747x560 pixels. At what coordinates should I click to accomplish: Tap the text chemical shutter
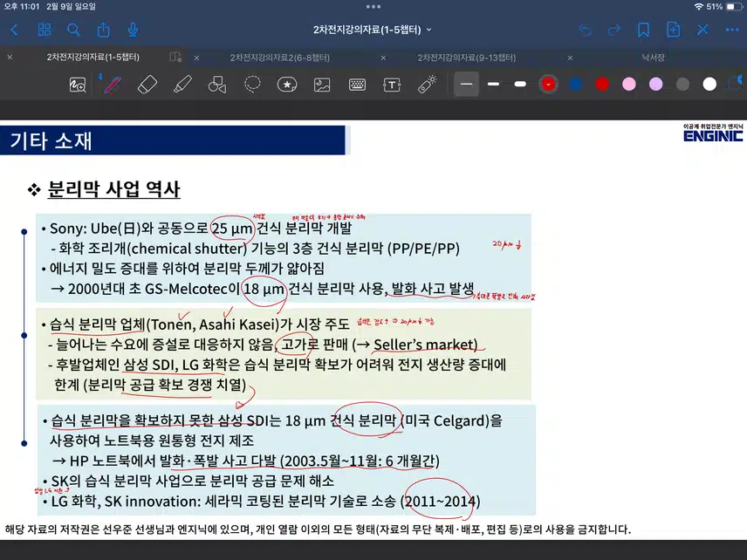[x=188, y=249]
